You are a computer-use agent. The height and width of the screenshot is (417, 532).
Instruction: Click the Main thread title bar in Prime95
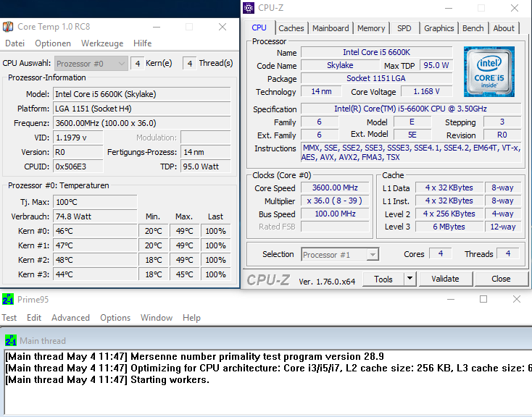coord(266,340)
